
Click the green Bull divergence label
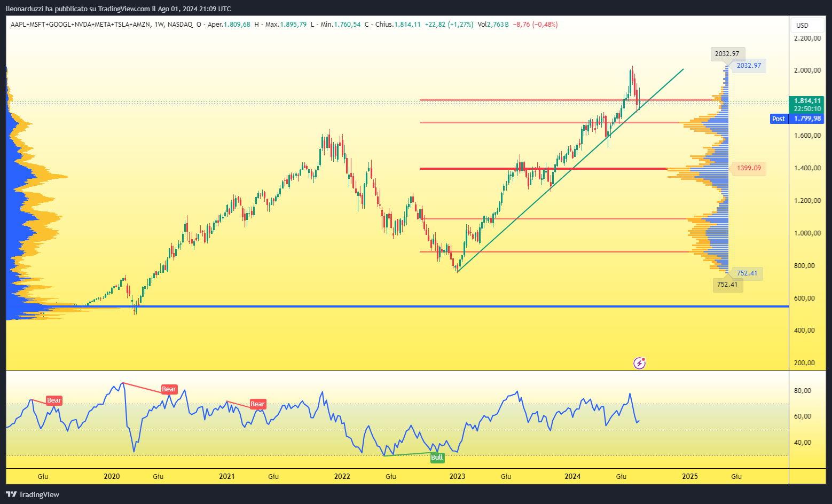tap(437, 457)
